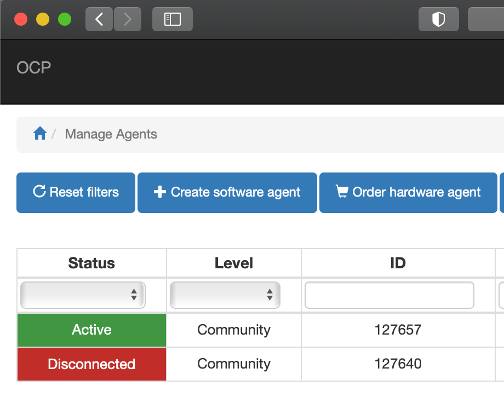Go back with the browser back arrow

99,19
